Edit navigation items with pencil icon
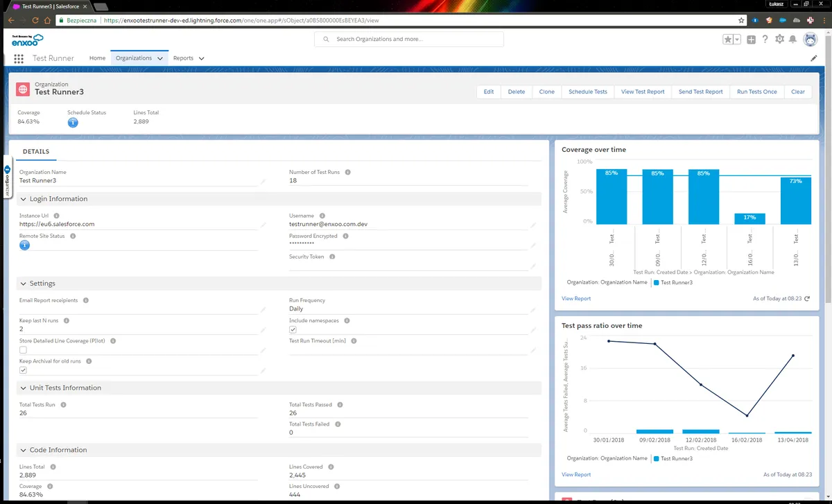The image size is (832, 504). 814,58
